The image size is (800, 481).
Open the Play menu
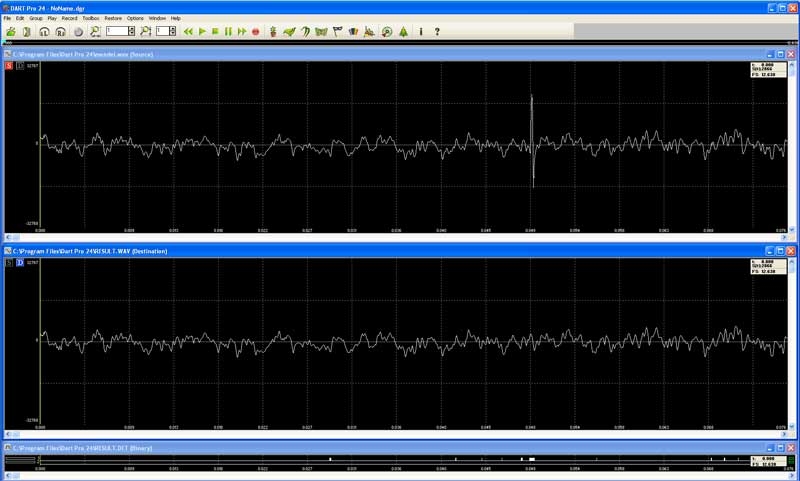point(52,18)
